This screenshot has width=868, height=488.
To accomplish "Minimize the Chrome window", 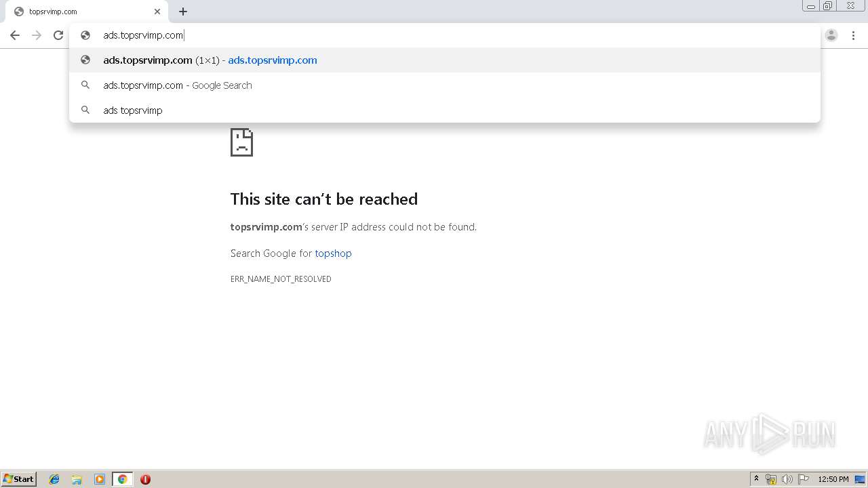I will [811, 6].
